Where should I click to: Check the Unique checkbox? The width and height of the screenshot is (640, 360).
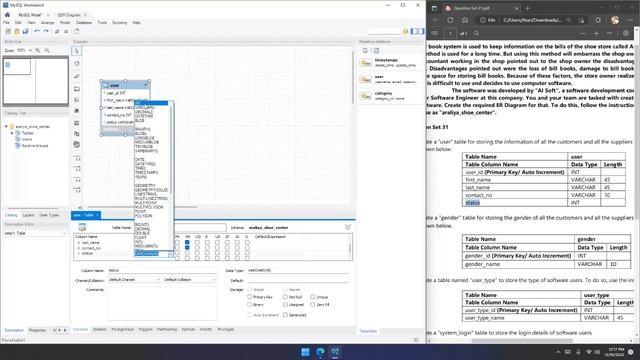click(313, 297)
